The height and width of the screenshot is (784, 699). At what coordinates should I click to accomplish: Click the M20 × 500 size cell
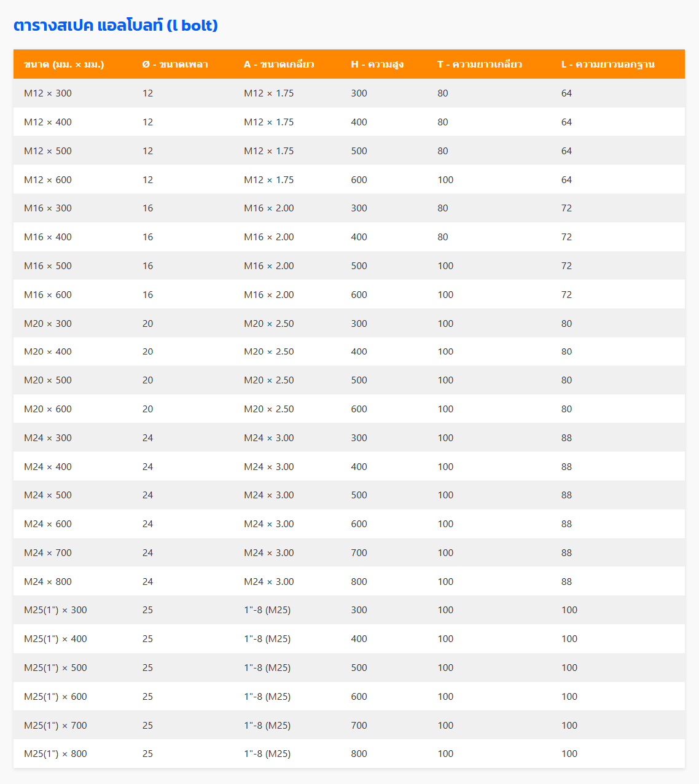tap(48, 380)
